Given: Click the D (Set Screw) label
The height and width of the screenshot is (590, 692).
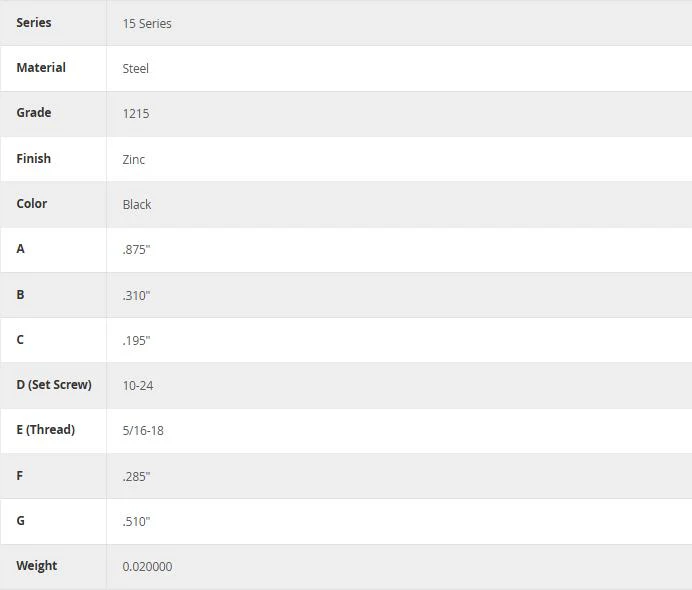Looking at the screenshot, I should tap(54, 384).
